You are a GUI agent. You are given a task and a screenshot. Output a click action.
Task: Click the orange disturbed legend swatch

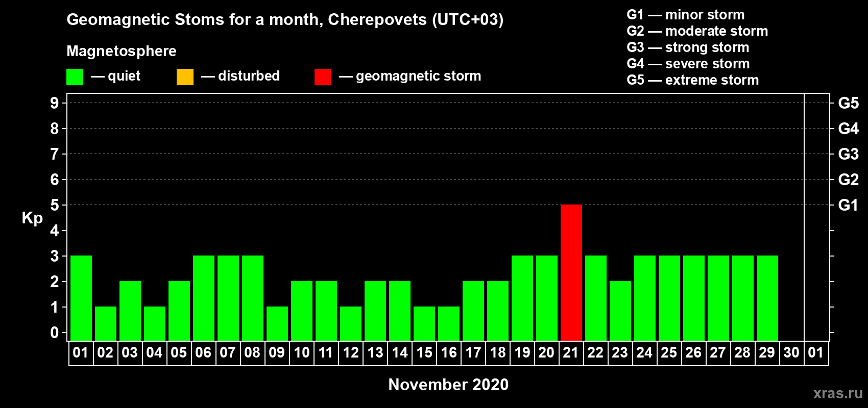185,77
